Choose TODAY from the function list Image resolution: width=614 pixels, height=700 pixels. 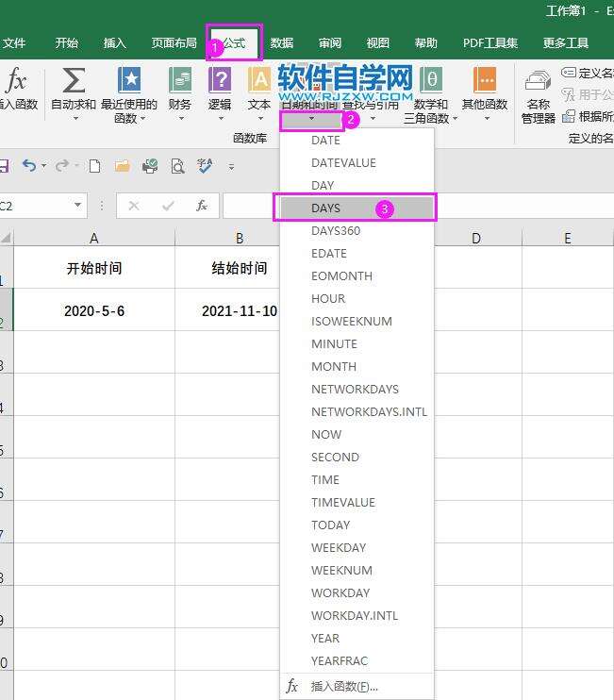point(357,525)
